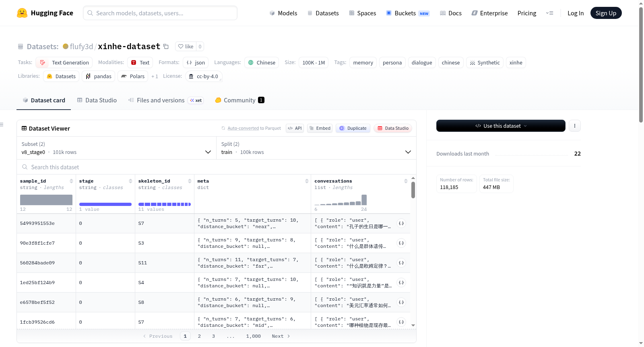
Task: Expand cell for the 1ed25bf124b9 conversation
Action: [401, 283]
